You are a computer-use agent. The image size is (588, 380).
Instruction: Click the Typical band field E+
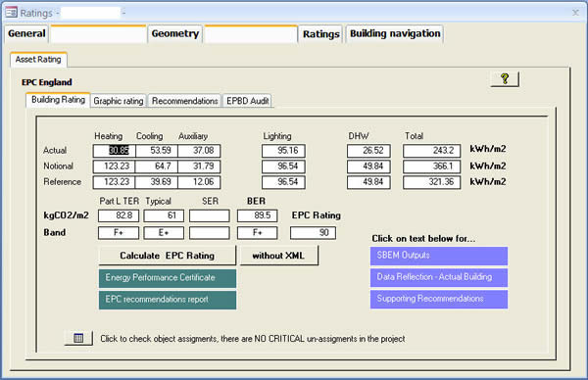[x=164, y=233]
